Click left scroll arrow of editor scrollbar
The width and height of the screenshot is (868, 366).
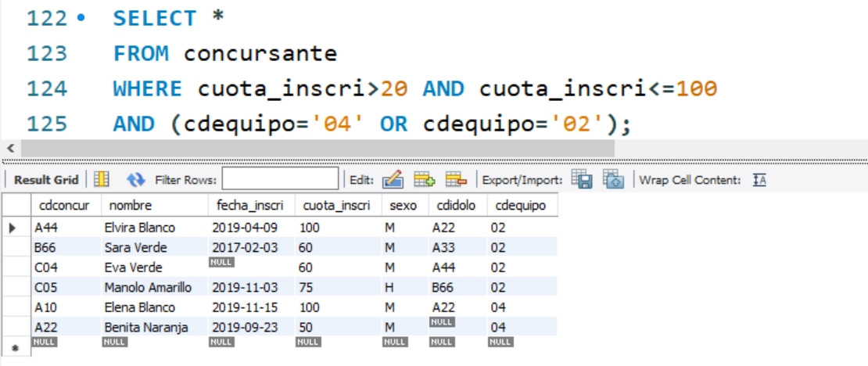click(9, 149)
